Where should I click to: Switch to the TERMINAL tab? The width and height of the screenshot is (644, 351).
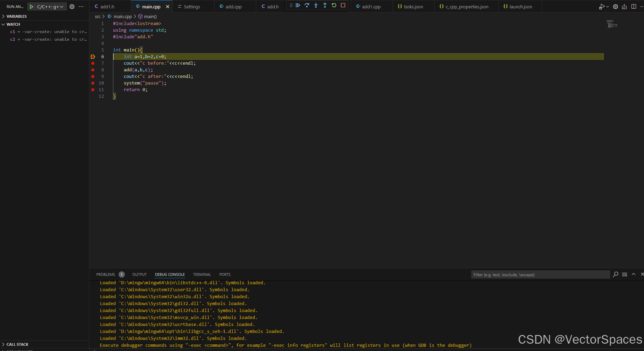click(202, 274)
